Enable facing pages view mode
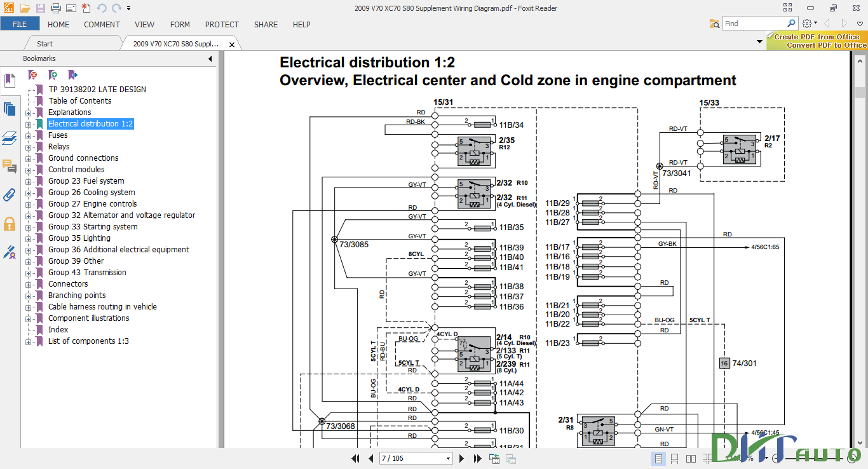Viewport: 868px width, 469px height. point(690,458)
